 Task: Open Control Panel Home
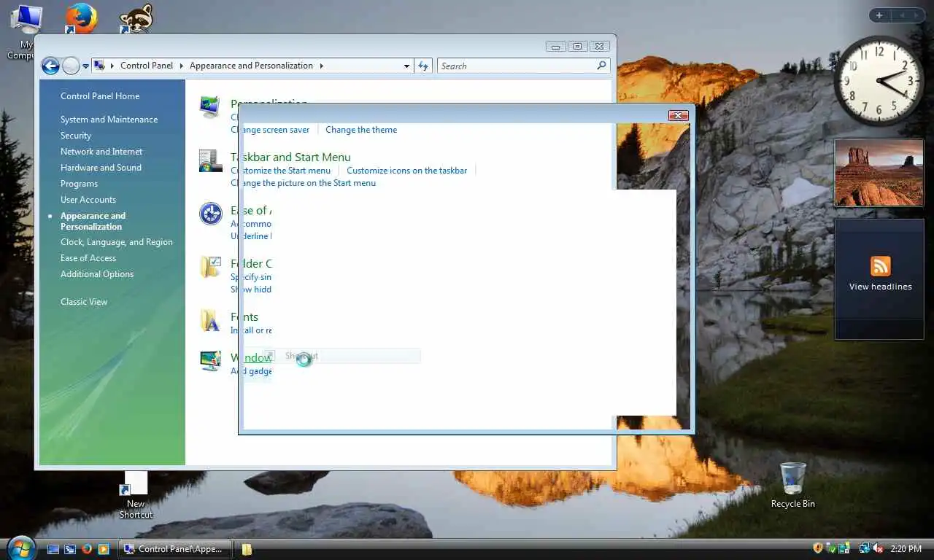(x=100, y=96)
